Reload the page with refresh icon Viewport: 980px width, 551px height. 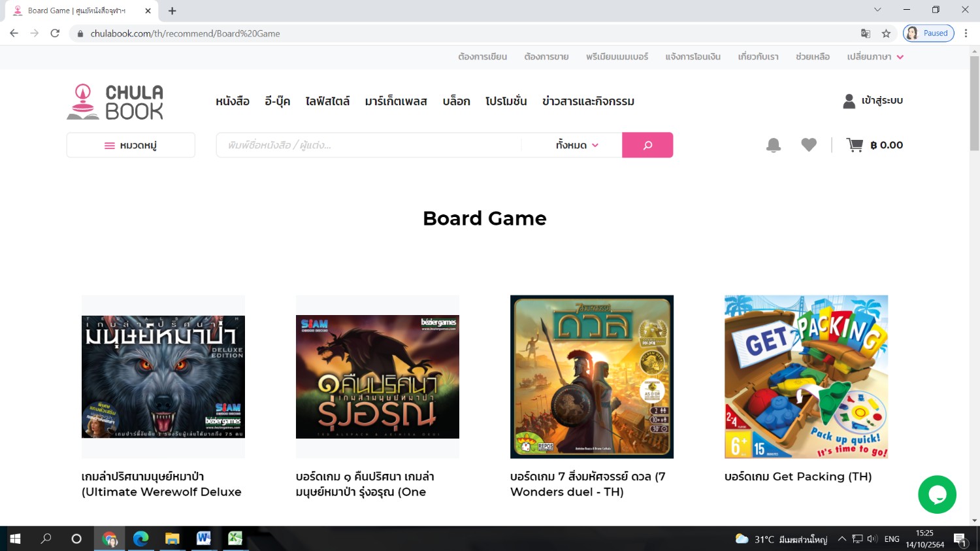(x=55, y=33)
